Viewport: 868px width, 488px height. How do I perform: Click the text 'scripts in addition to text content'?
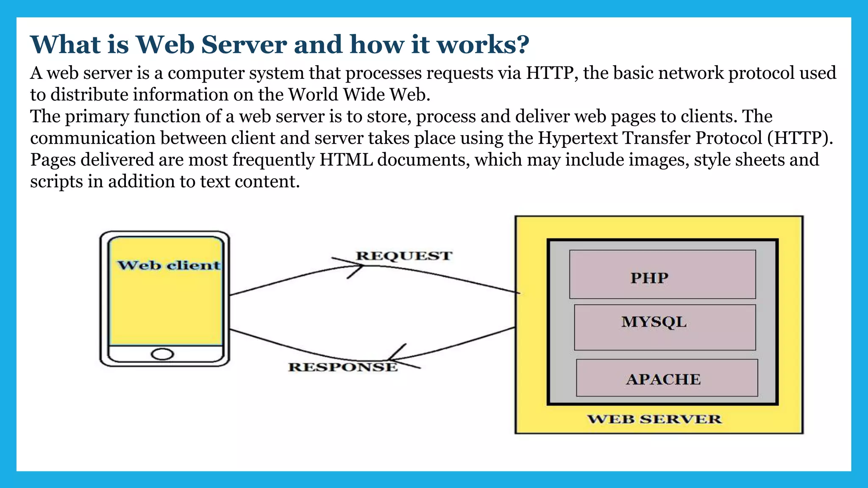tap(164, 182)
